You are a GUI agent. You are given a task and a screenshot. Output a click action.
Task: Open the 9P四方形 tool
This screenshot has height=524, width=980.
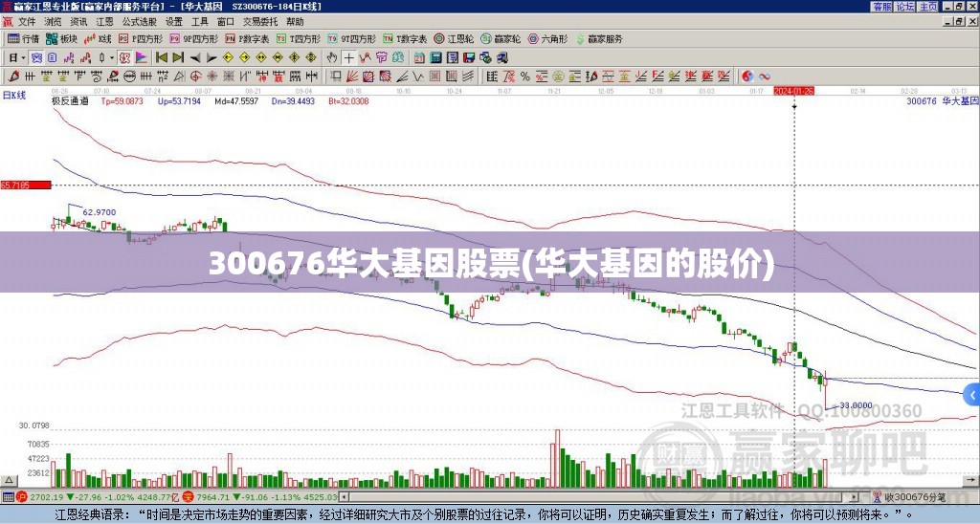193,38
